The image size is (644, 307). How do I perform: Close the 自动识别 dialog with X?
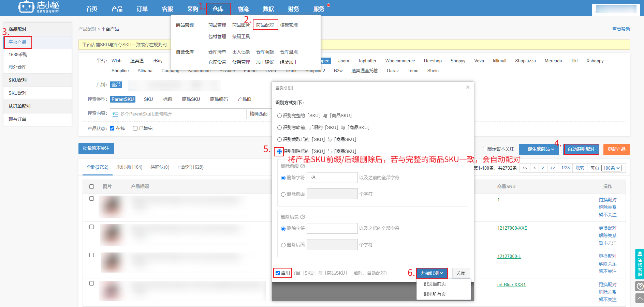coord(468,87)
